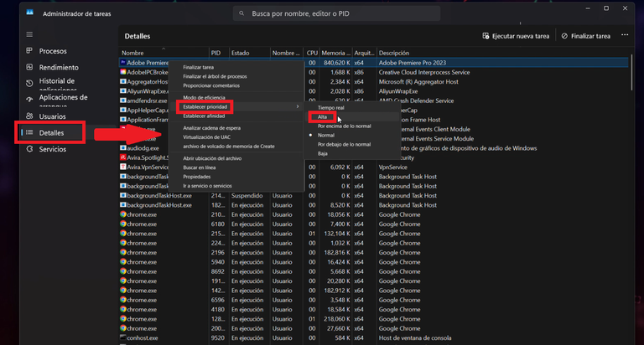Set priority to Por debajo de lo normal
Viewport: 644px width, 345px height.
point(344,144)
